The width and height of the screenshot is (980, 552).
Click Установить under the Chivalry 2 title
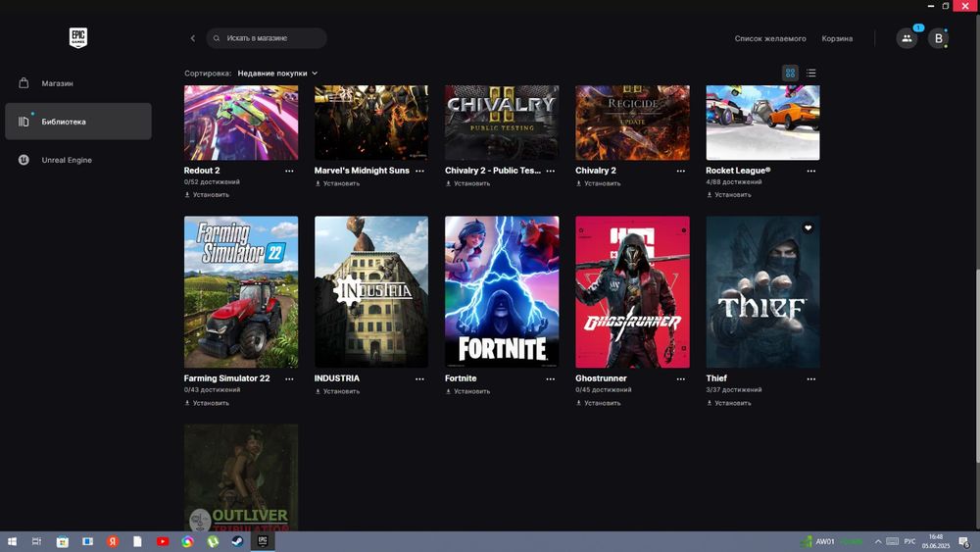click(599, 183)
